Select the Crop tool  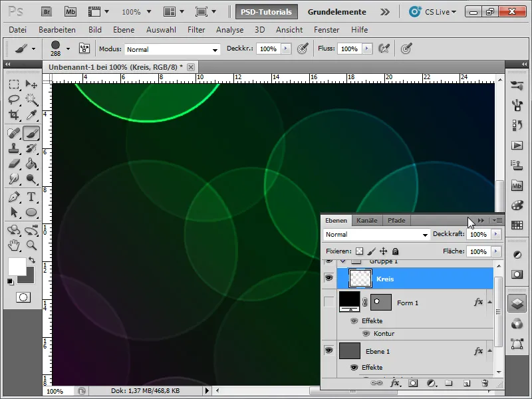[14, 115]
